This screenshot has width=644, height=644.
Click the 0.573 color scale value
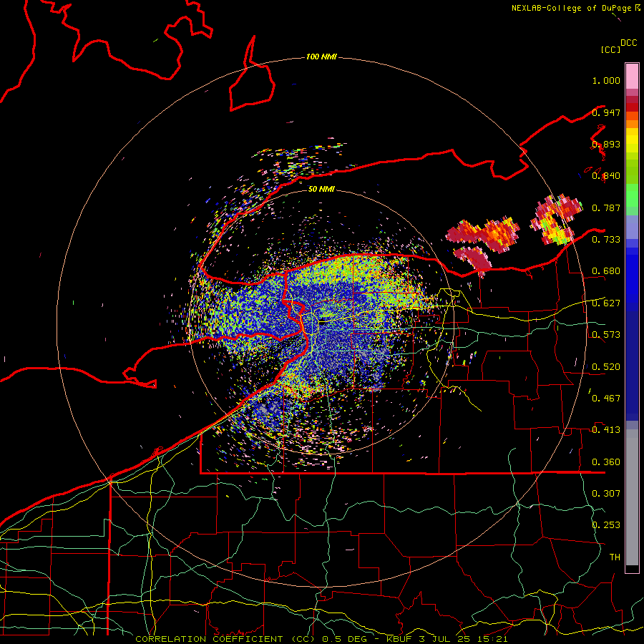[606, 335]
